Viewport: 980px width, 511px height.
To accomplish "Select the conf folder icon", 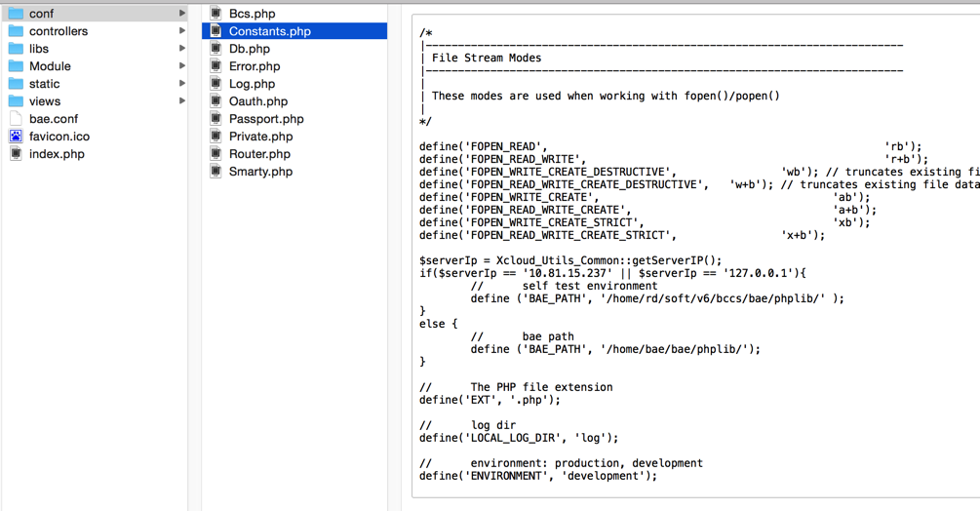I will coord(16,13).
